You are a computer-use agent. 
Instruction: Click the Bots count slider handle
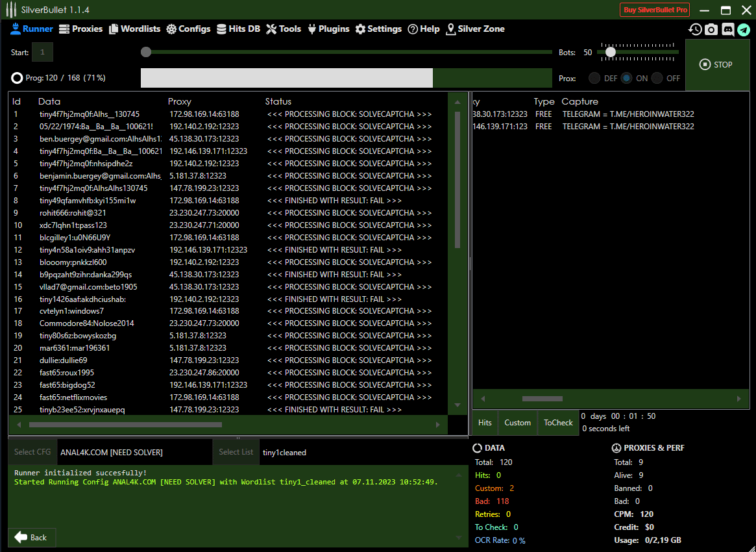point(610,52)
